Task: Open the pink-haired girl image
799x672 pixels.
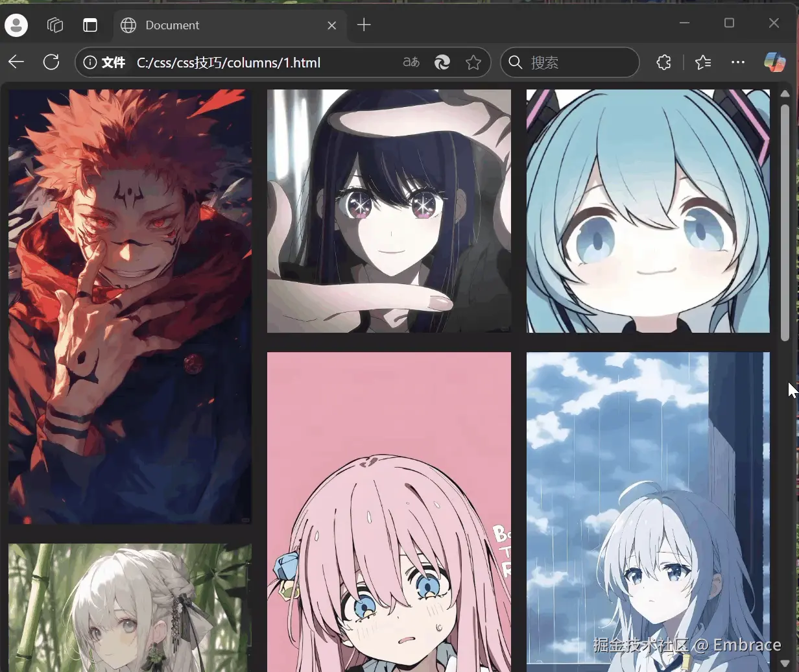Action: tap(389, 512)
